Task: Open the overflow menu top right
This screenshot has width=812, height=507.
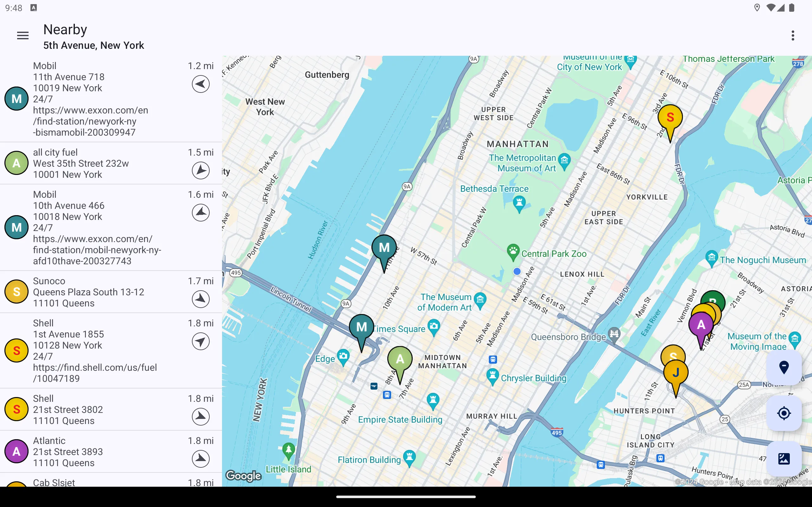Action: pyautogui.click(x=793, y=35)
